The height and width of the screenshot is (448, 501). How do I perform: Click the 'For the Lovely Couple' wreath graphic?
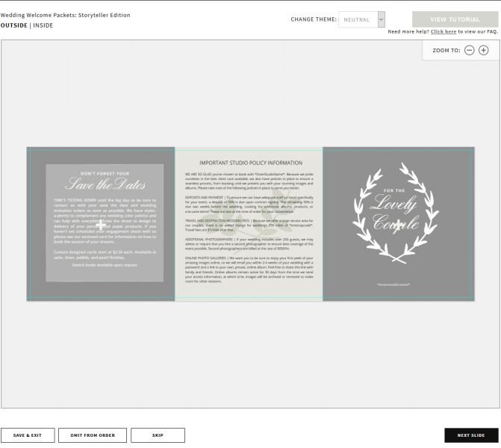396,213
